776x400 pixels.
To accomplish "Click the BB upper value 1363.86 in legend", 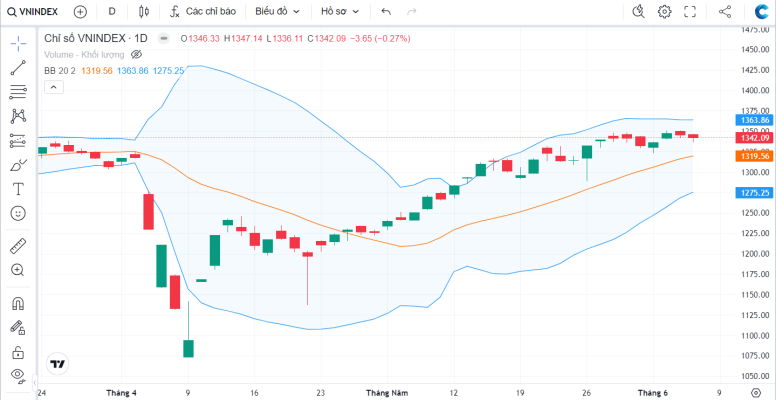I will coord(133,71).
